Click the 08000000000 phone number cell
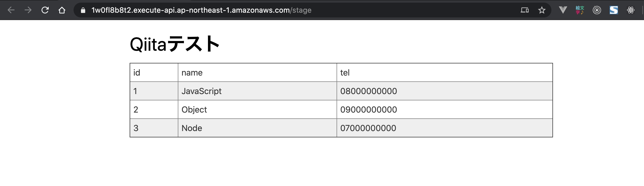The width and height of the screenshot is (644, 186). click(445, 91)
